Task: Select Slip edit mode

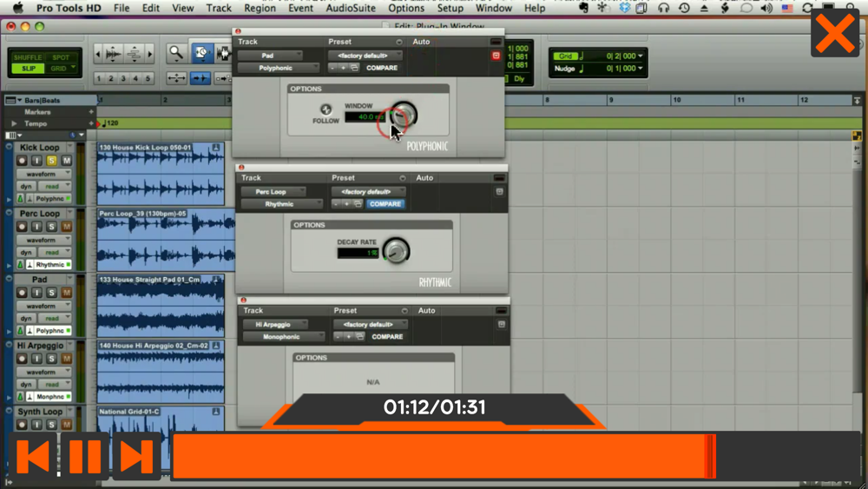Action: [x=28, y=69]
